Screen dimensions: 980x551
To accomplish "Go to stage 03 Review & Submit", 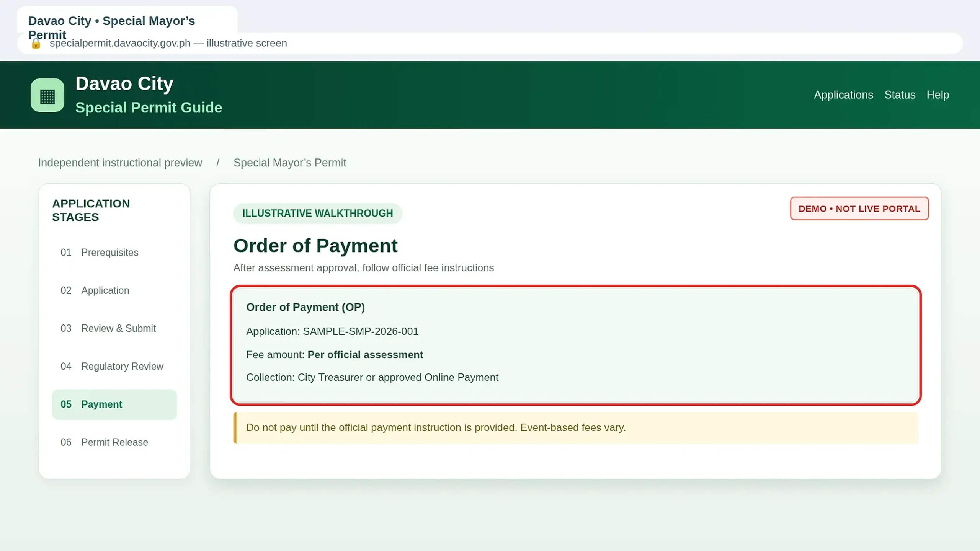I will point(114,328).
